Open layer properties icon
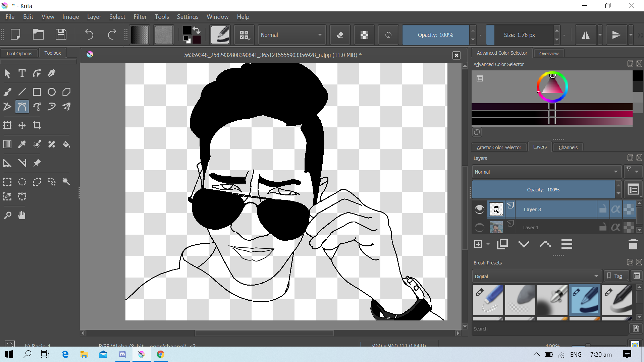The image size is (644, 362). [567, 244]
